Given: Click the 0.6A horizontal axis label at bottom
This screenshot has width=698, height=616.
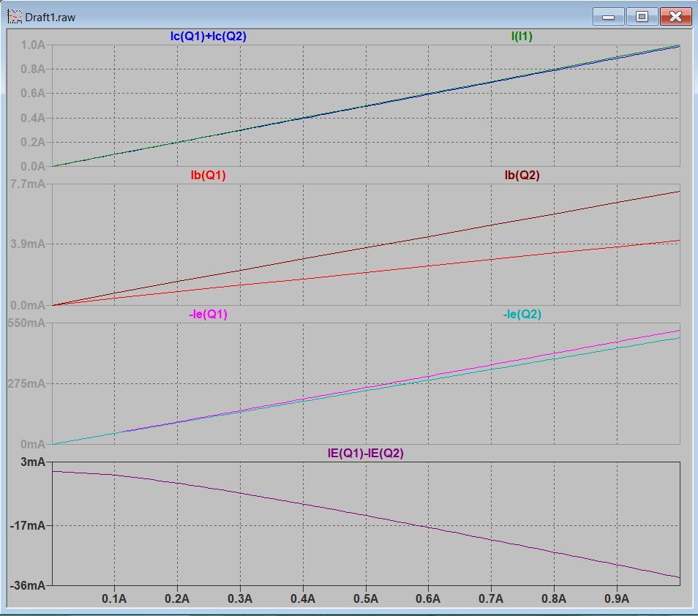Looking at the screenshot, I should point(428,598).
